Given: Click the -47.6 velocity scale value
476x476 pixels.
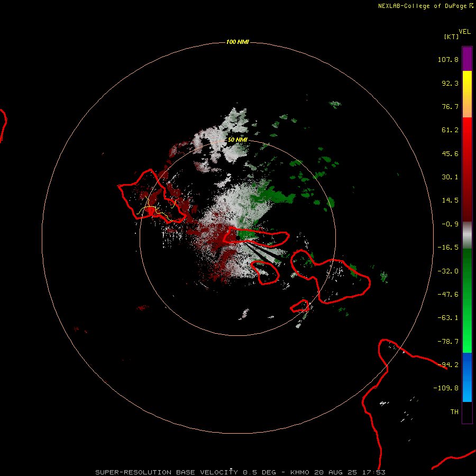Looking at the screenshot, I should pyautogui.click(x=448, y=295).
